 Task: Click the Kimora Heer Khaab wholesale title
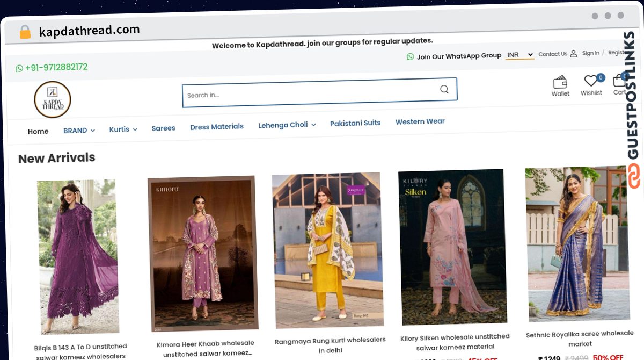tap(206, 348)
